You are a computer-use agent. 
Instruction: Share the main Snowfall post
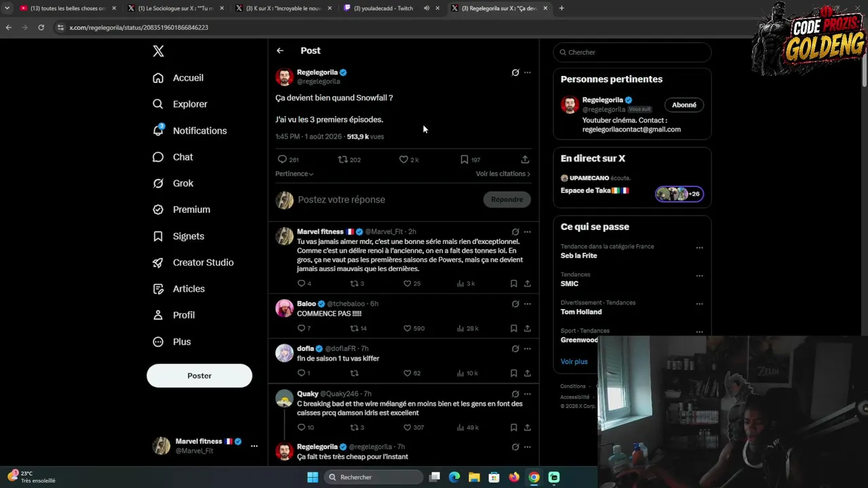coord(525,159)
